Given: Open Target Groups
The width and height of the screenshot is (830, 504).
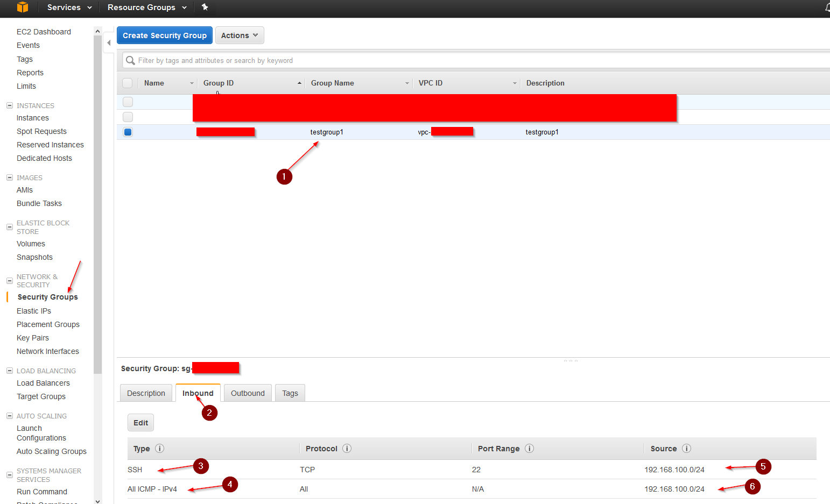Looking at the screenshot, I should (x=41, y=396).
